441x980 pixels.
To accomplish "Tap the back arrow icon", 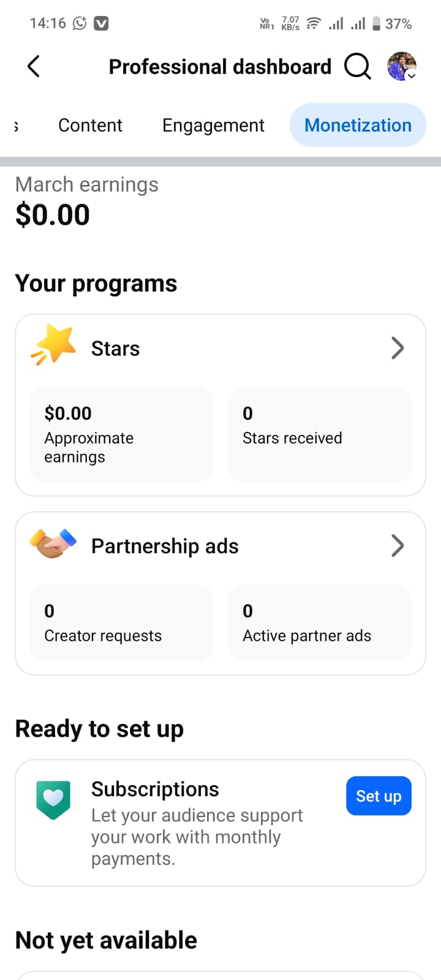I will [34, 66].
